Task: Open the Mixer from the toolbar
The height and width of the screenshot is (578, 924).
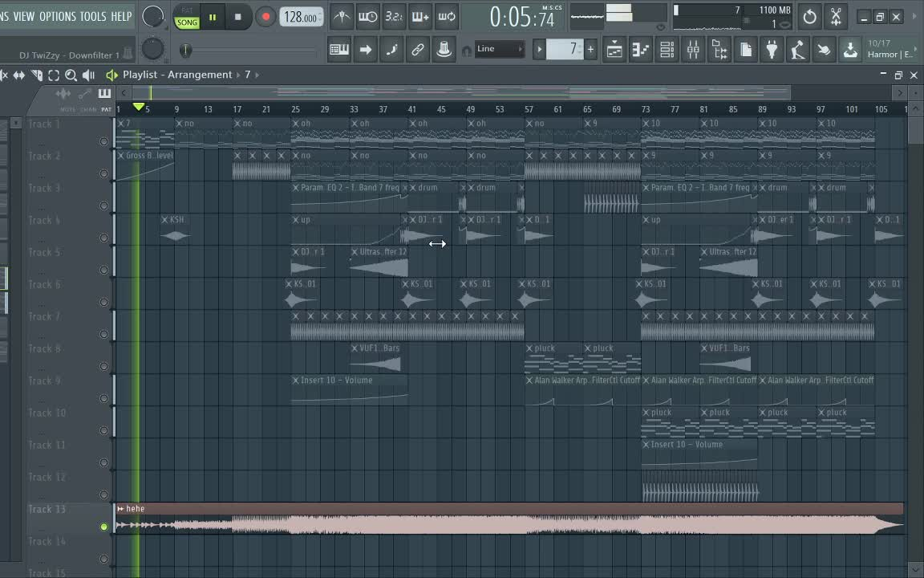Action: click(x=693, y=50)
